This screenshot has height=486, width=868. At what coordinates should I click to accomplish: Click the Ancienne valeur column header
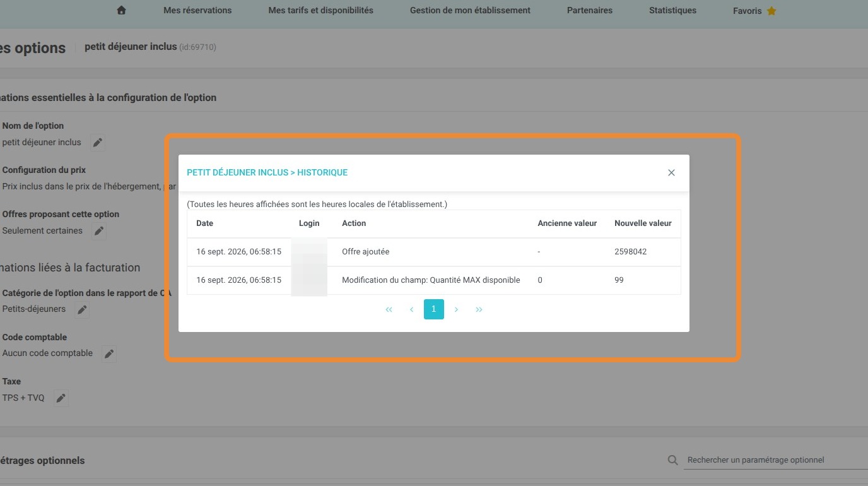567,223
